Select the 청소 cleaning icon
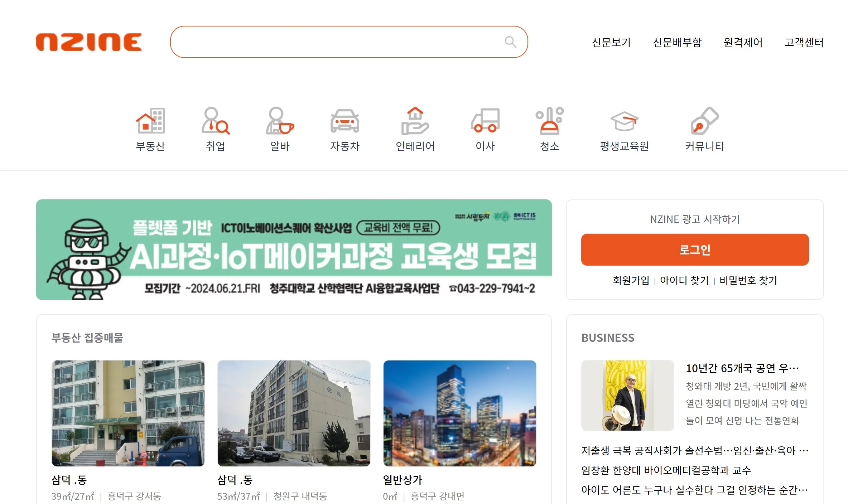 pyautogui.click(x=549, y=121)
